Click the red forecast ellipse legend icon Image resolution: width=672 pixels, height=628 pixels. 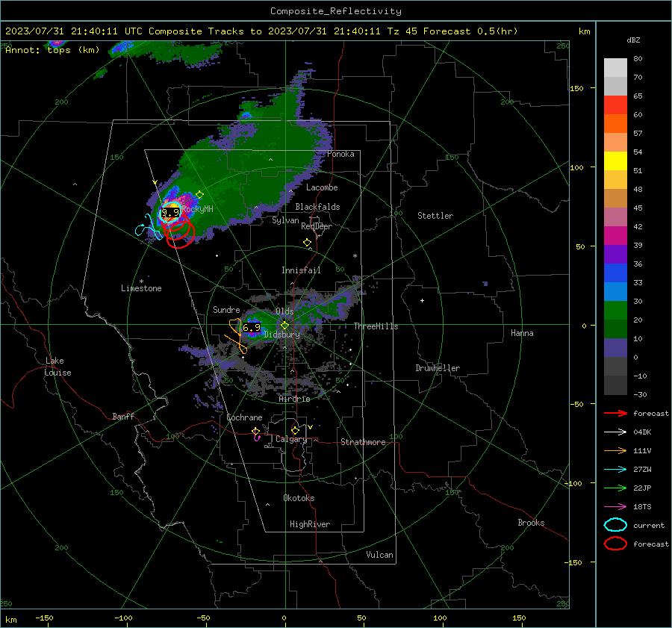[x=615, y=544]
